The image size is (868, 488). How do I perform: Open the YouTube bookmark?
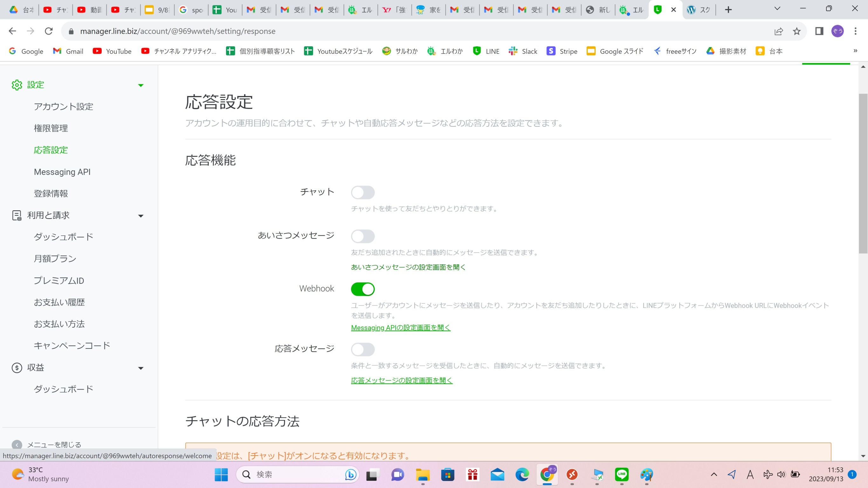point(112,51)
